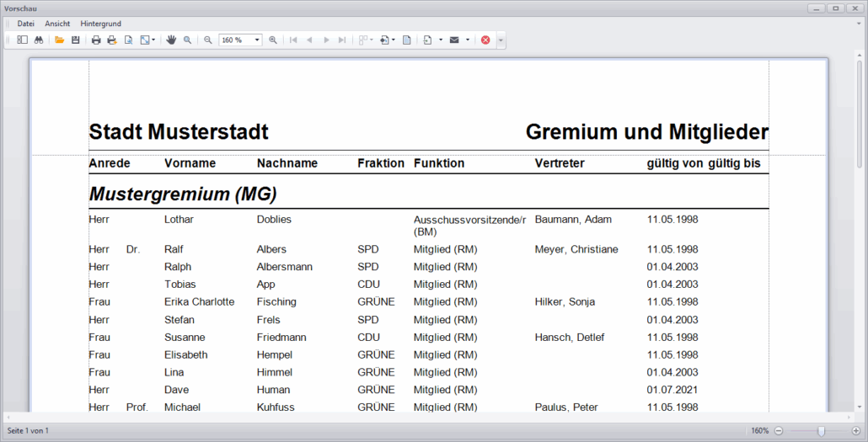This screenshot has width=868, height=442.
Task: Save the document via floppy disk icon
Action: (75, 40)
